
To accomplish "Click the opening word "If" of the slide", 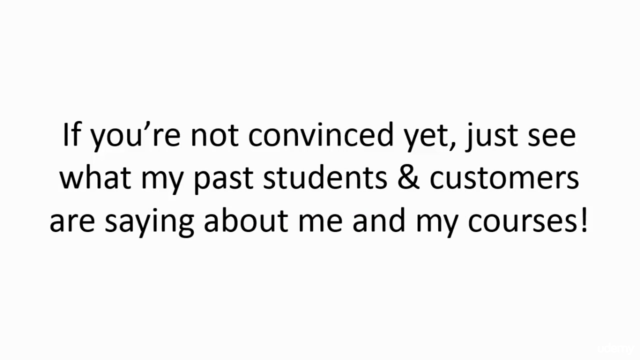I will [70, 135].
